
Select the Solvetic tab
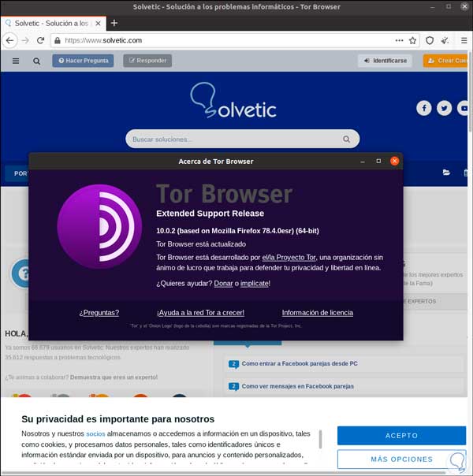pyautogui.click(x=54, y=24)
